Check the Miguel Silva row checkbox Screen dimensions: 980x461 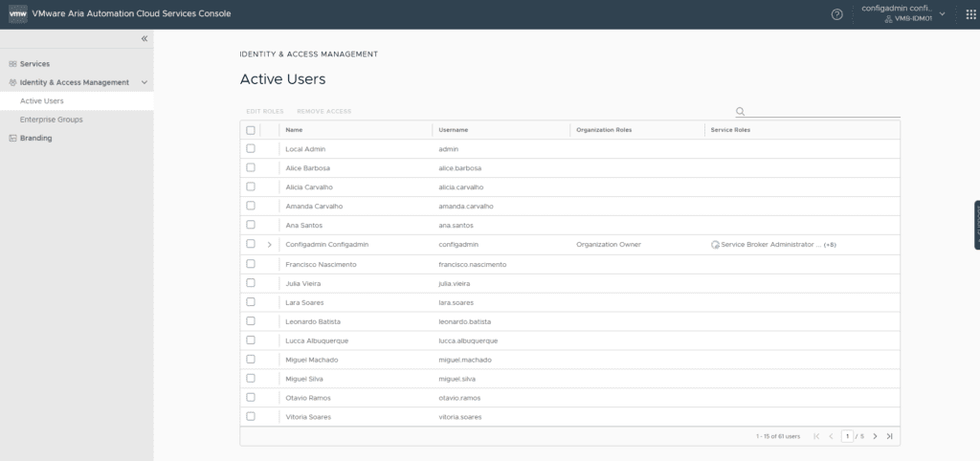251,379
